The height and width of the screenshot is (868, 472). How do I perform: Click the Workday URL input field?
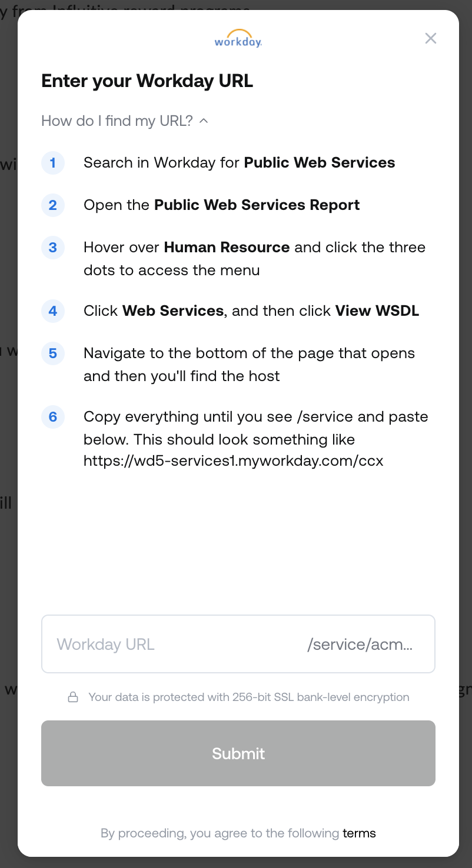point(238,644)
